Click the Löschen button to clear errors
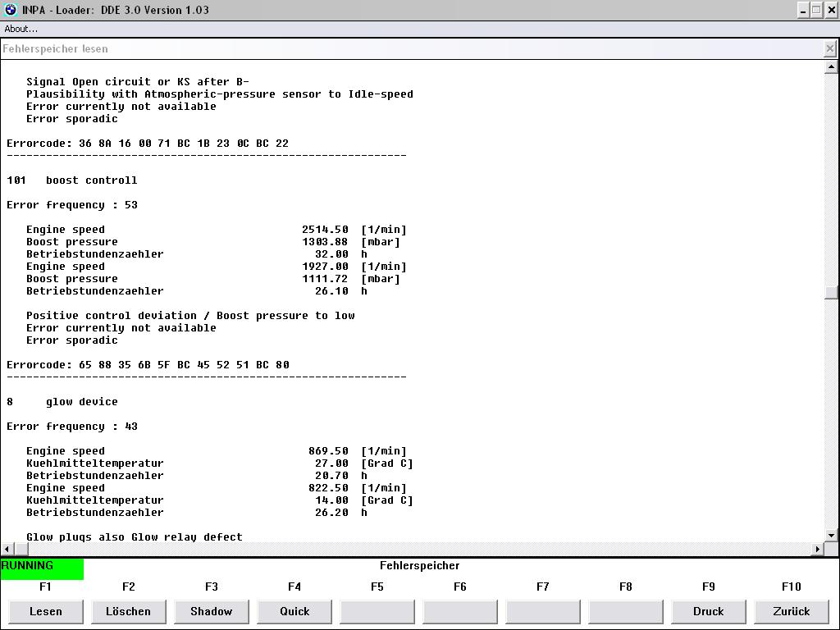This screenshot has width=840, height=630. [x=129, y=611]
